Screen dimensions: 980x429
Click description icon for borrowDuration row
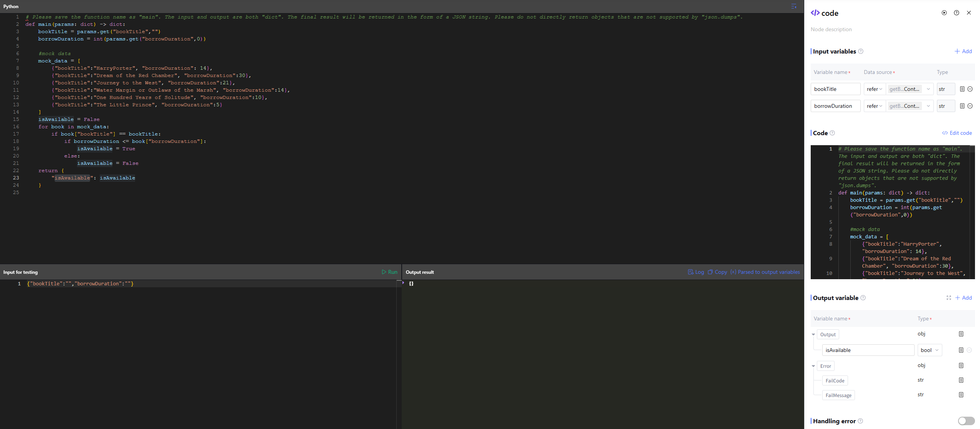(x=962, y=106)
